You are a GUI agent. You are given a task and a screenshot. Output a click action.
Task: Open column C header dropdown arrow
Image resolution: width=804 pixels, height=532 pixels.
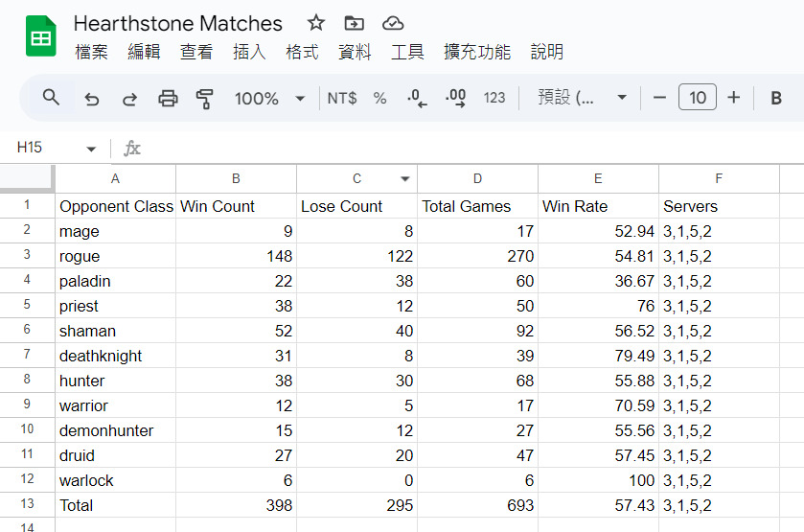click(405, 179)
